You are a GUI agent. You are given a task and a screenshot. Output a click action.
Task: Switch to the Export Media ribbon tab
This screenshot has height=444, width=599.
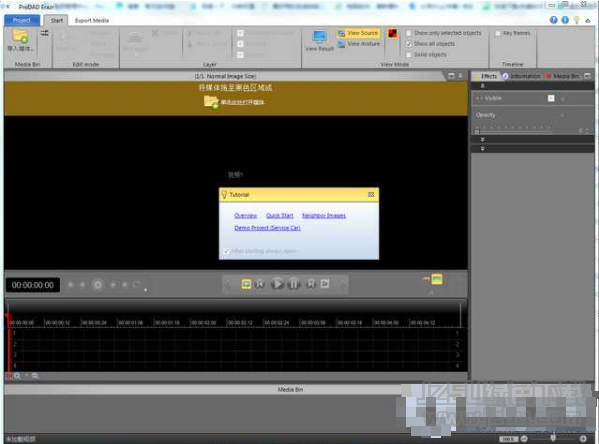(92, 20)
